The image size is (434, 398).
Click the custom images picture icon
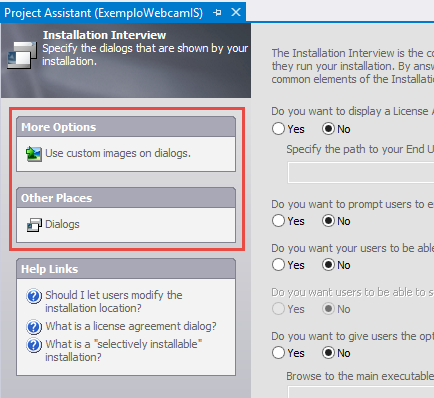[x=34, y=154]
